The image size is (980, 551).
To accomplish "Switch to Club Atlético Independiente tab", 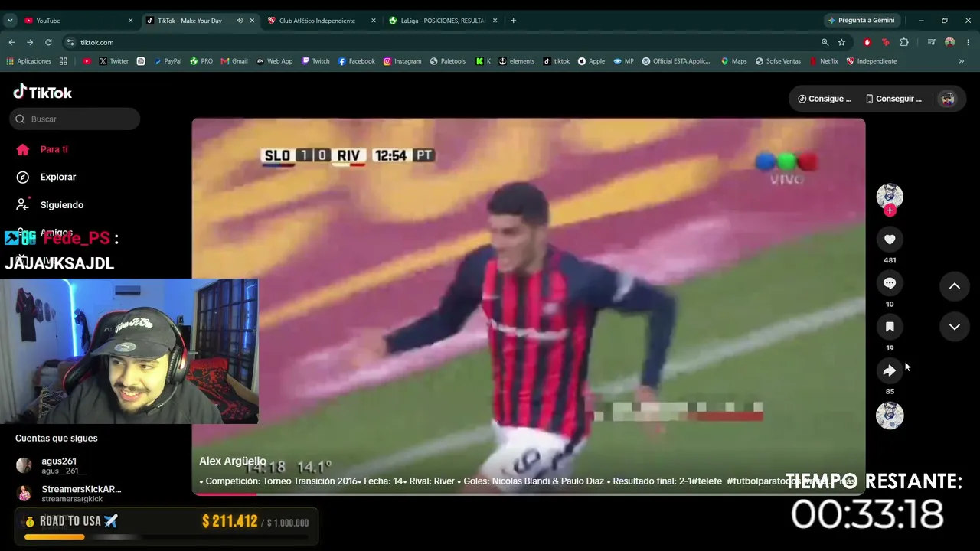I will [x=317, y=21].
